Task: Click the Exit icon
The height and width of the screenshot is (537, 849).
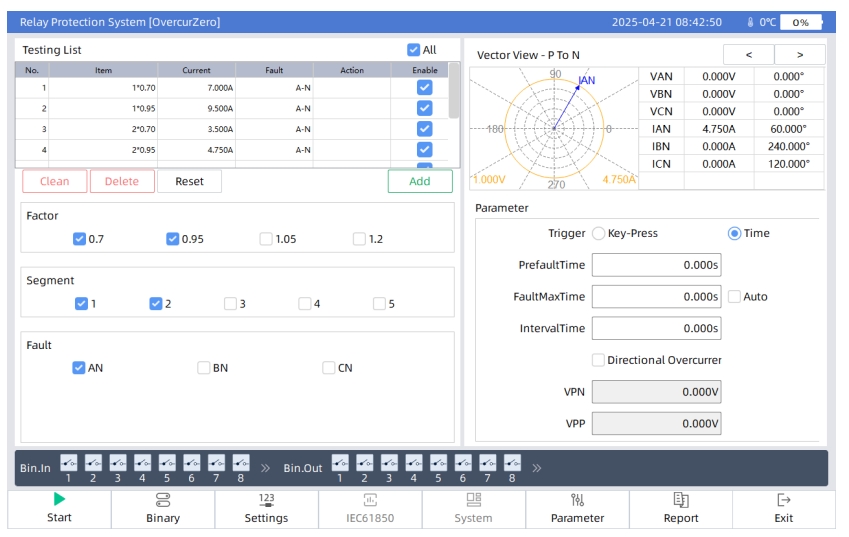Action: coord(784,500)
